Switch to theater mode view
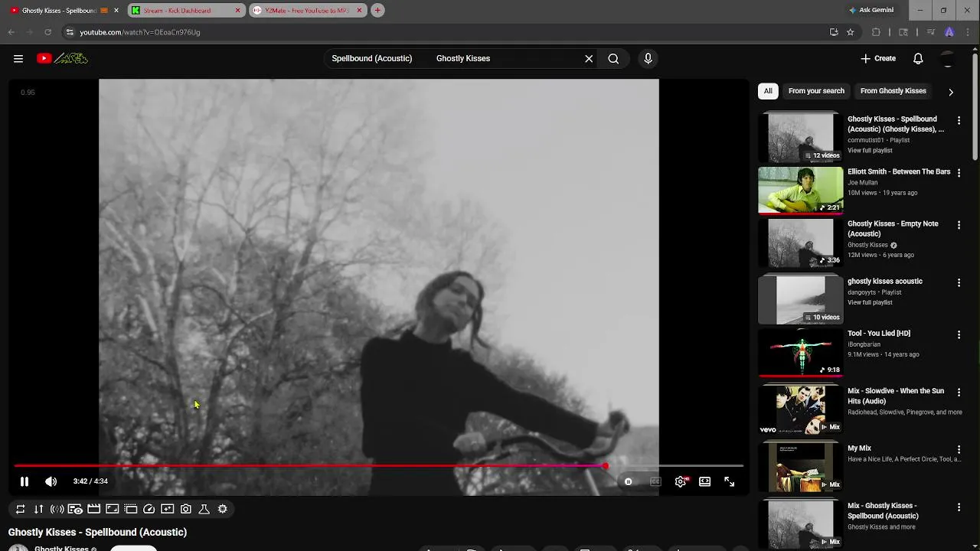The image size is (980, 551). click(x=704, y=481)
